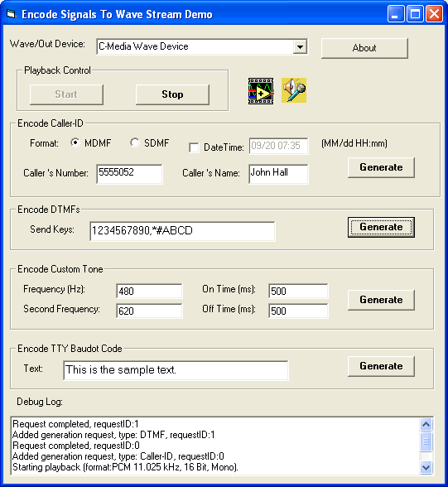This screenshot has width=448, height=487.
Task: Generate the Caller-ID signal
Action: tap(381, 167)
